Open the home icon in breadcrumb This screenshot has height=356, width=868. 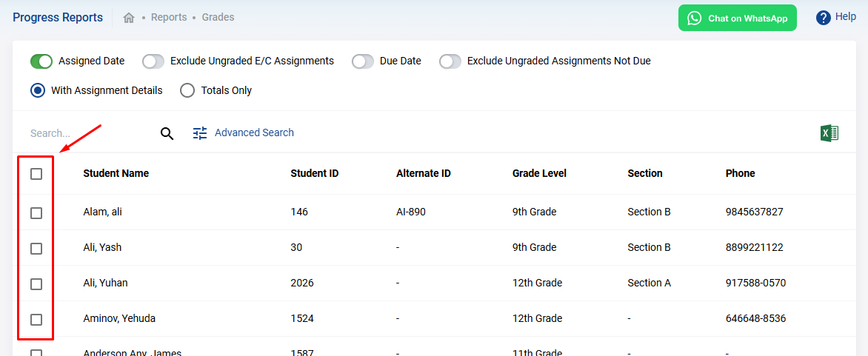[x=129, y=18]
